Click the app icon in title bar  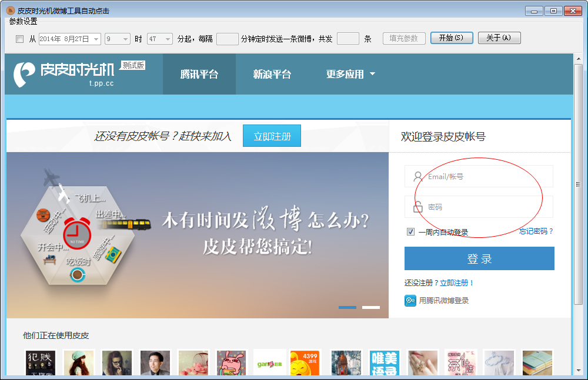[10, 11]
